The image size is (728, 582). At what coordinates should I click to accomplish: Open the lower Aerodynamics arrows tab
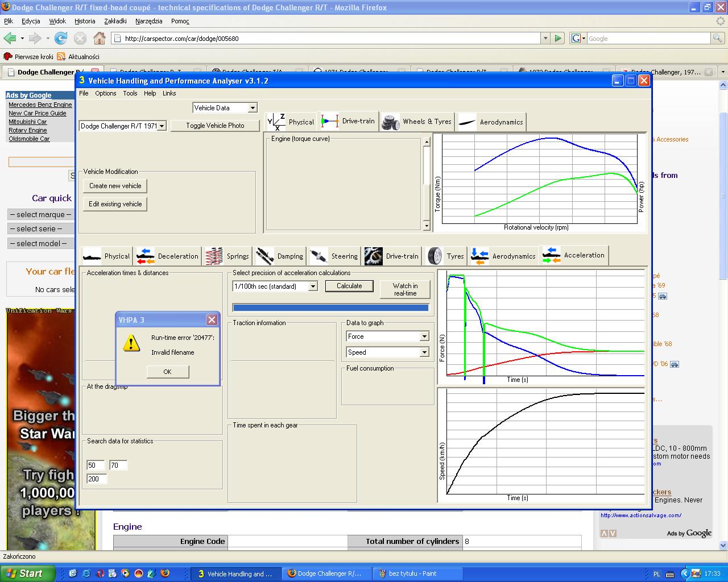pyautogui.click(x=503, y=256)
